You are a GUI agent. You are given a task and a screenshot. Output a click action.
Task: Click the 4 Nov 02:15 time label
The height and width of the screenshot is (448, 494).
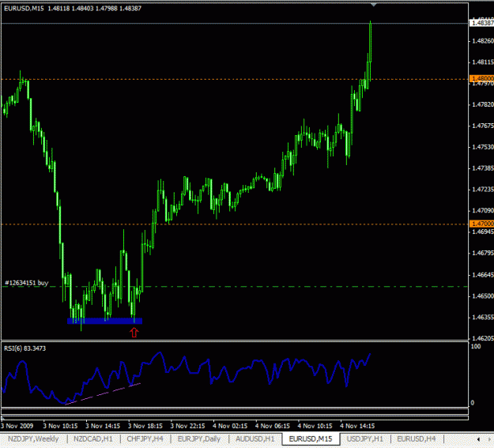pyautogui.click(x=230, y=426)
